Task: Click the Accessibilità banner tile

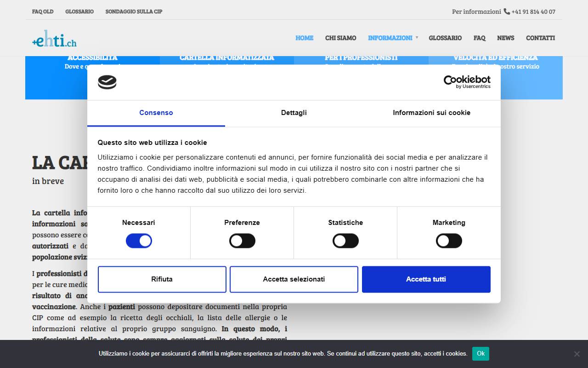Action: [92, 77]
